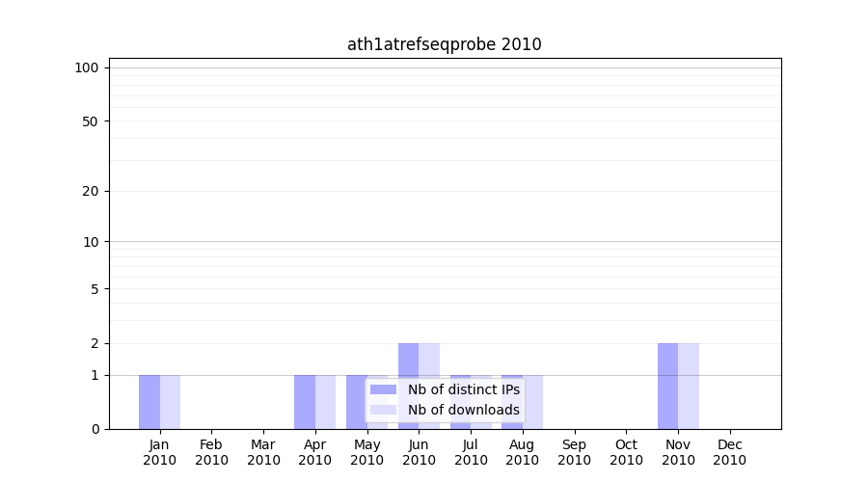Click the 100 tick on the y-axis
868x482 pixels.
coord(87,67)
